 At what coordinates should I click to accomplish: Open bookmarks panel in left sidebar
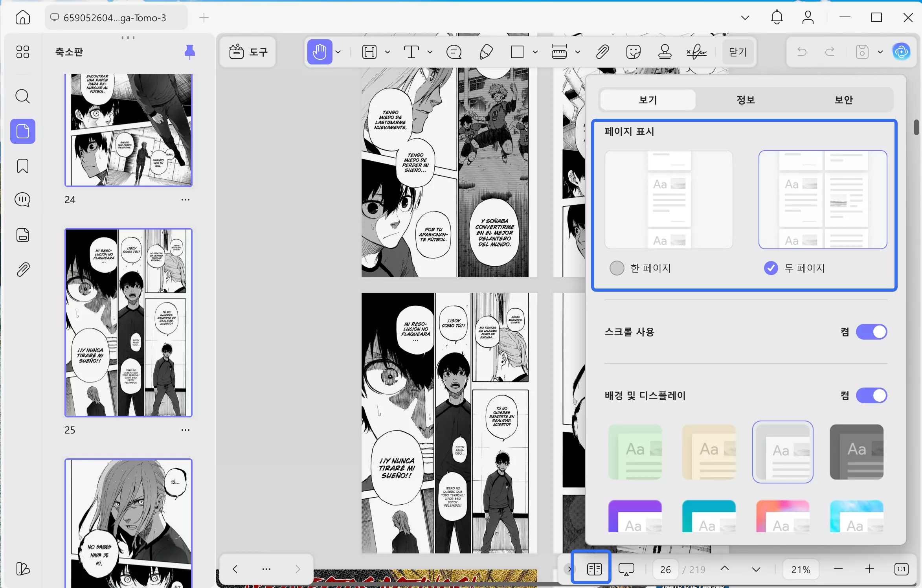23,166
